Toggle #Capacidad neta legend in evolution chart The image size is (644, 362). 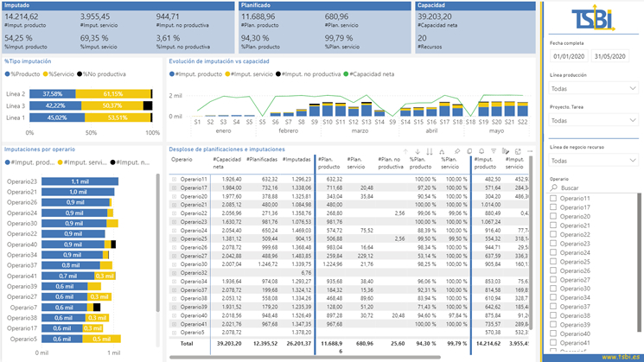pos(368,74)
